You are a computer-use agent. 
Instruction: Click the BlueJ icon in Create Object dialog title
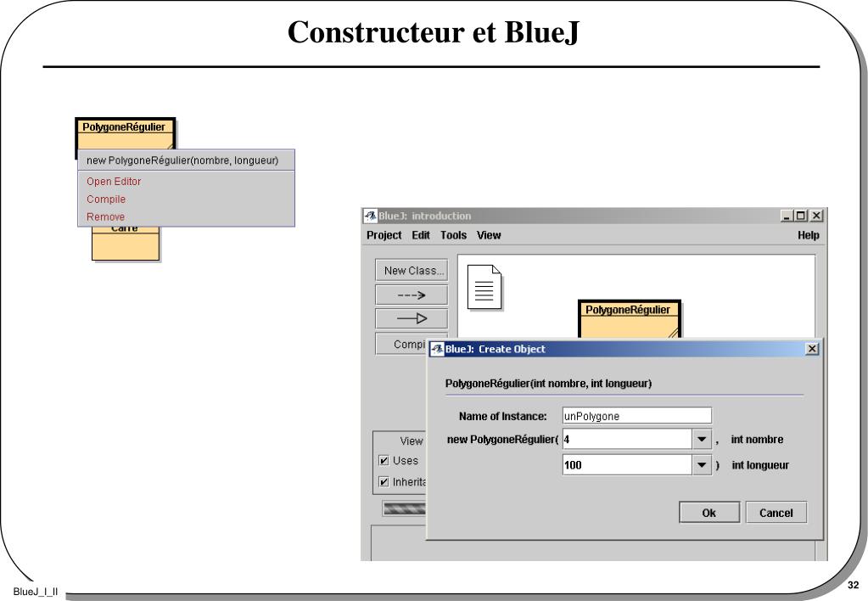point(437,349)
